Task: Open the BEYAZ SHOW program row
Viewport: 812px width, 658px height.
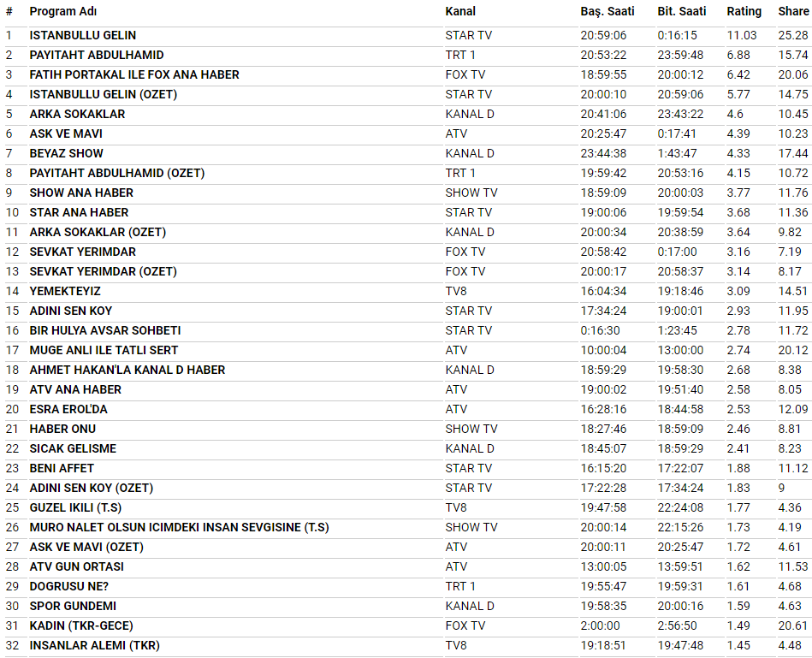Action: click(x=67, y=153)
